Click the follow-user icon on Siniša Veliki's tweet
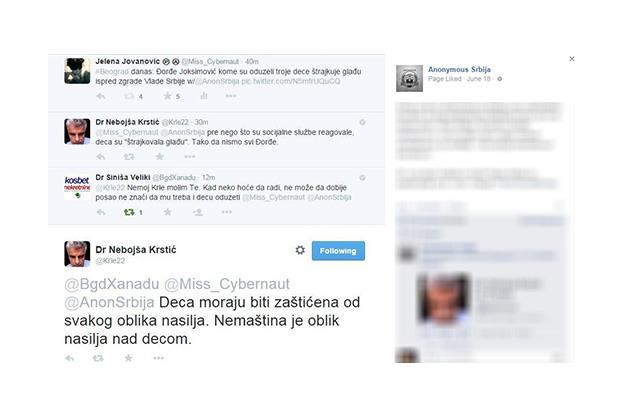This screenshot has height=419, width=620. (198, 212)
